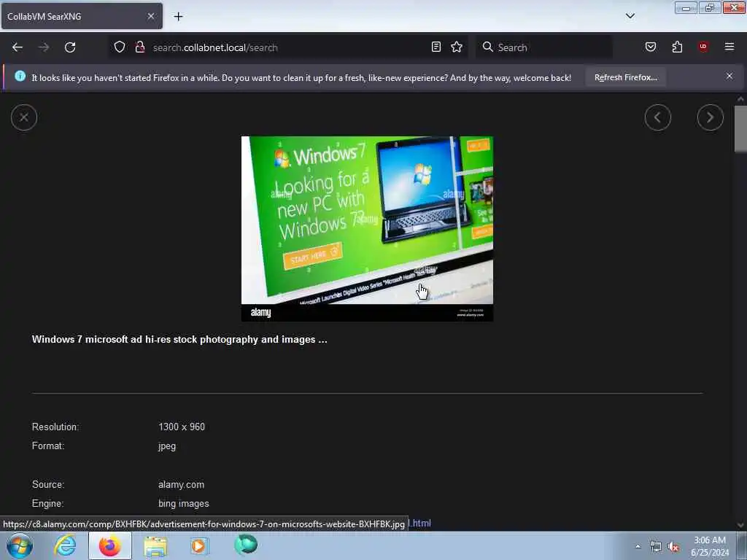Open the Windows Start menu
Screen dimensions: 747x560
click(x=20, y=545)
